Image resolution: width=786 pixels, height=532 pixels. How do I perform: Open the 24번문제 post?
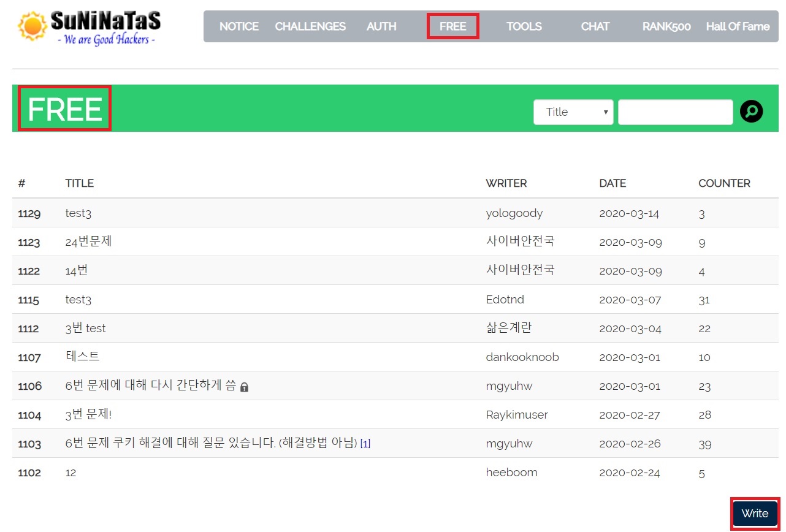point(88,242)
